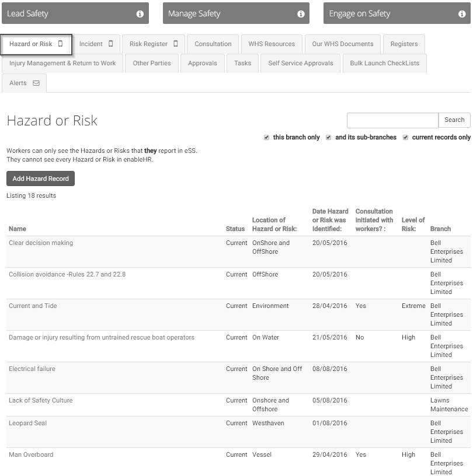Click mobile icon on Incident tab
This screenshot has height=476, width=473.
110,44
